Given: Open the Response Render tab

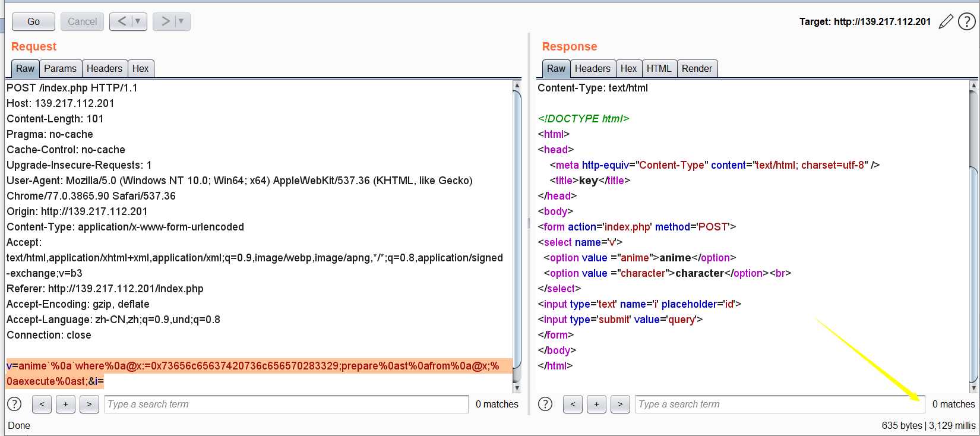Looking at the screenshot, I should coord(697,69).
